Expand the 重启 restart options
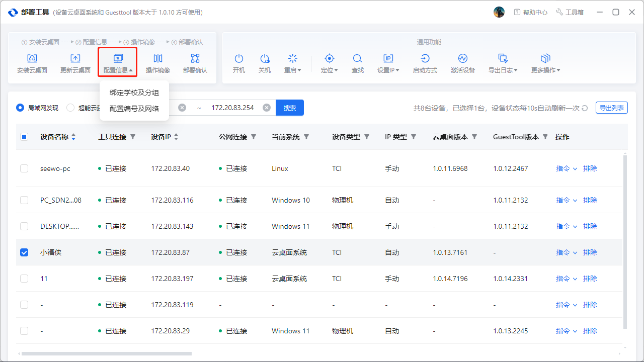Image resolution: width=644 pixels, height=362 pixels. click(x=293, y=63)
